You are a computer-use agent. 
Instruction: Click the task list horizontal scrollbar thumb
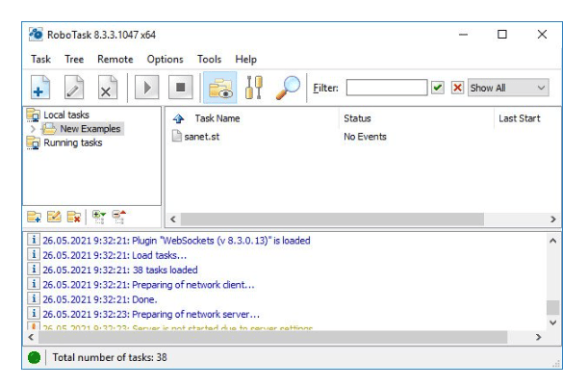(332, 219)
